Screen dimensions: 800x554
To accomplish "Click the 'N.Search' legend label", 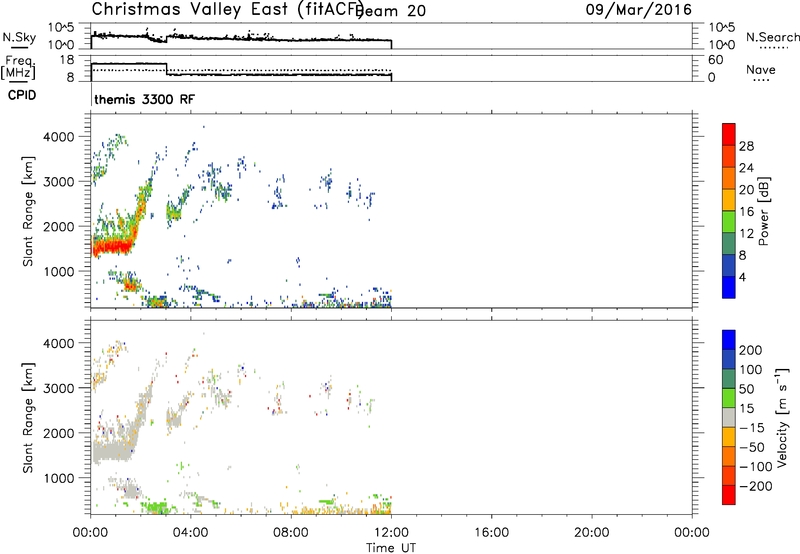I will coord(773,37).
